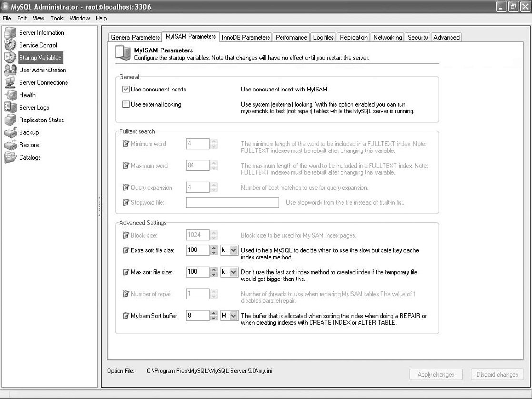Open User Administration people icon
The image size is (532, 399).
tap(10, 70)
